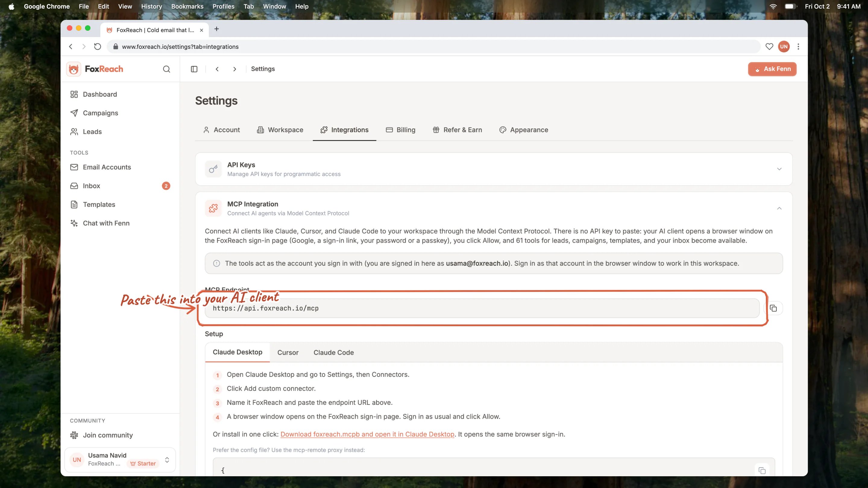Click the FoxReach fox logo
This screenshot has height=488, width=868.
point(74,69)
